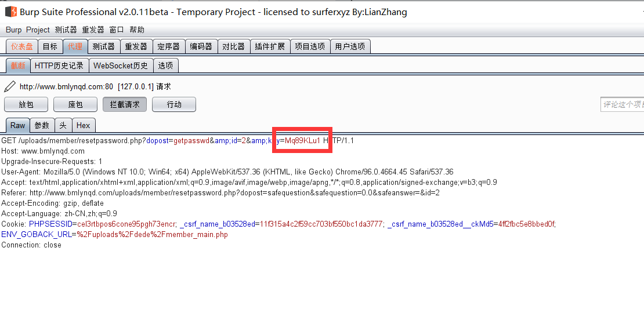Viewport: 644px width, 313px height.
Task: Toggle the 拦截请求 intercept button
Action: tap(125, 104)
